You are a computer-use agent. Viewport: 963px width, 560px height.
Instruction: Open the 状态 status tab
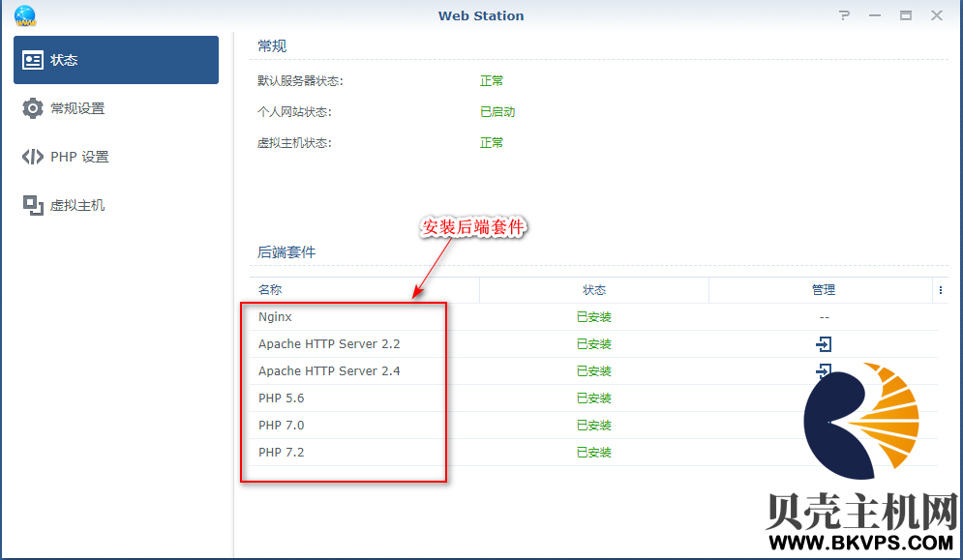(116, 60)
